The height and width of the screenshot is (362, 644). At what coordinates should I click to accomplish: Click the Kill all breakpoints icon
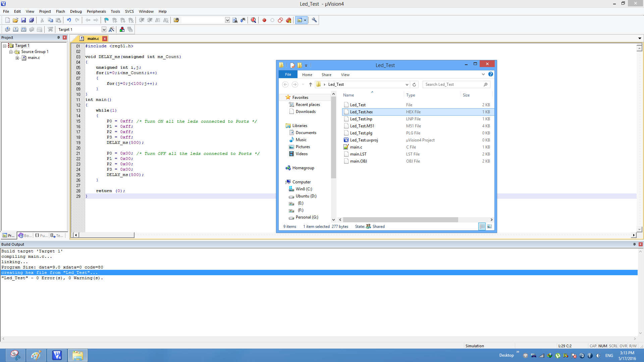pyautogui.click(x=288, y=20)
